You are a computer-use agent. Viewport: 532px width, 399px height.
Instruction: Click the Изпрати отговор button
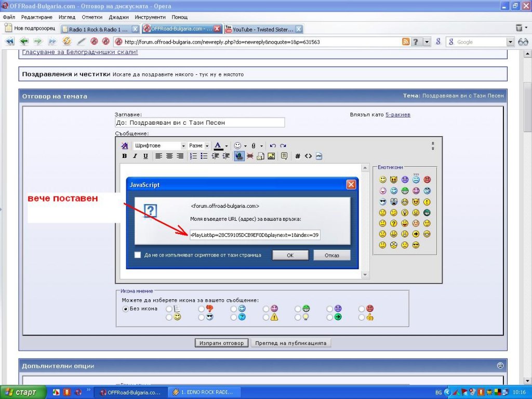tap(221, 343)
